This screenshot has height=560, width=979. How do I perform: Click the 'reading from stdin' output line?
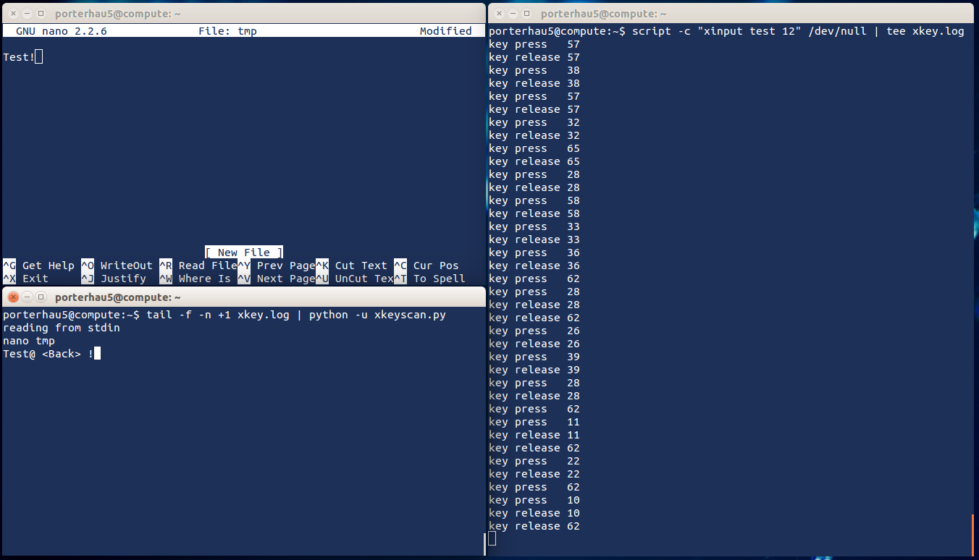[x=62, y=328]
